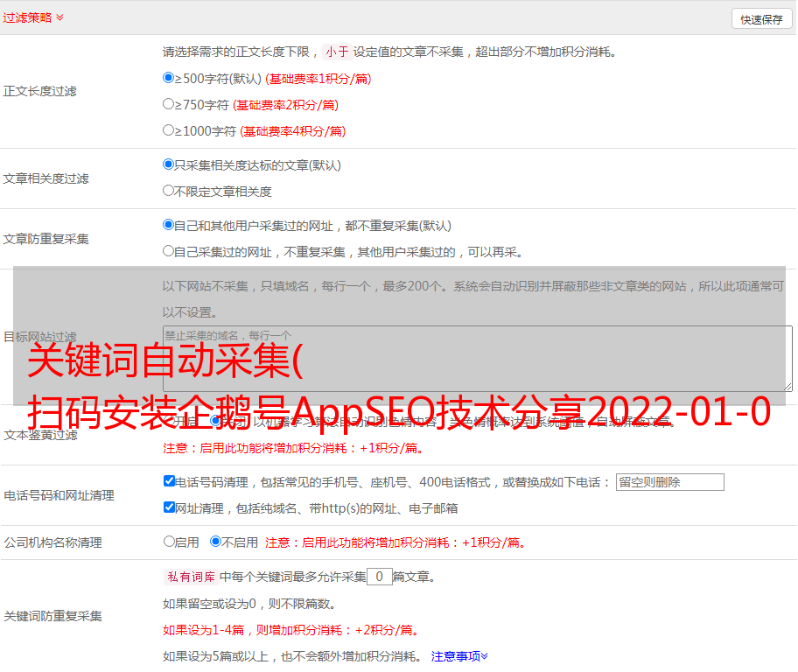Viewport: 798px width, 672px height.
Task: Select 自己采集过的网址，不重复采集 option
Action: 168,251
